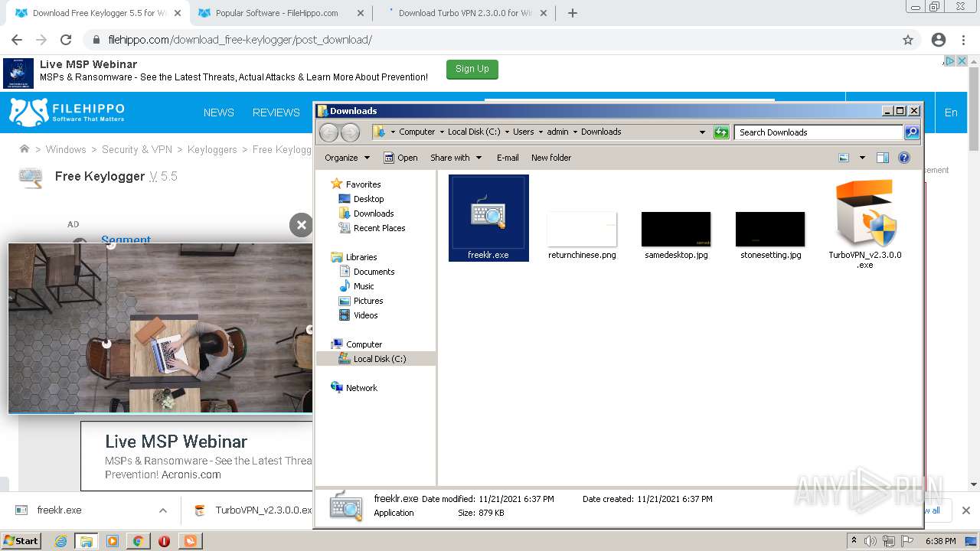
Task: Select Computer in the navigation pane
Action: [364, 344]
